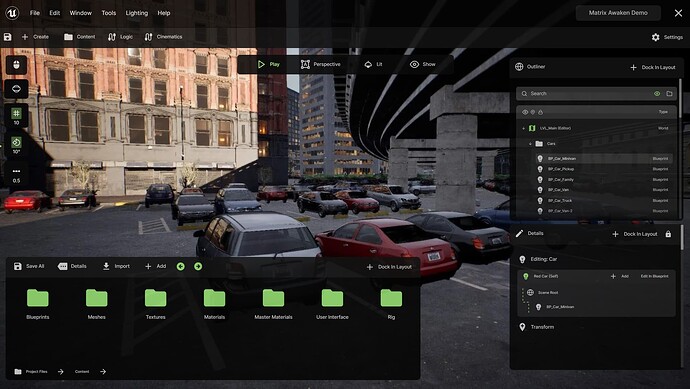Open the Window menu

pyautogui.click(x=81, y=13)
